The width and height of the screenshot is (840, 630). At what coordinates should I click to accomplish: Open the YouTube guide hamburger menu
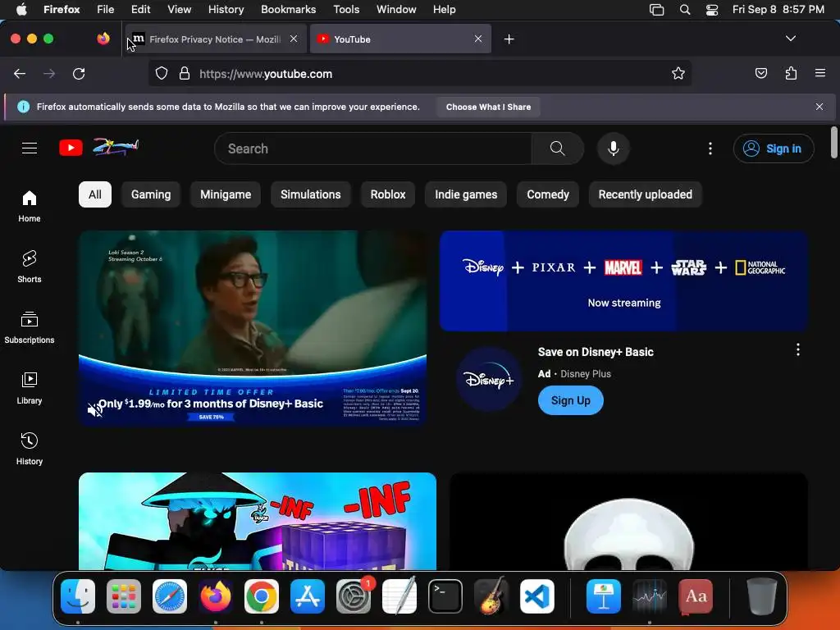[x=30, y=148]
